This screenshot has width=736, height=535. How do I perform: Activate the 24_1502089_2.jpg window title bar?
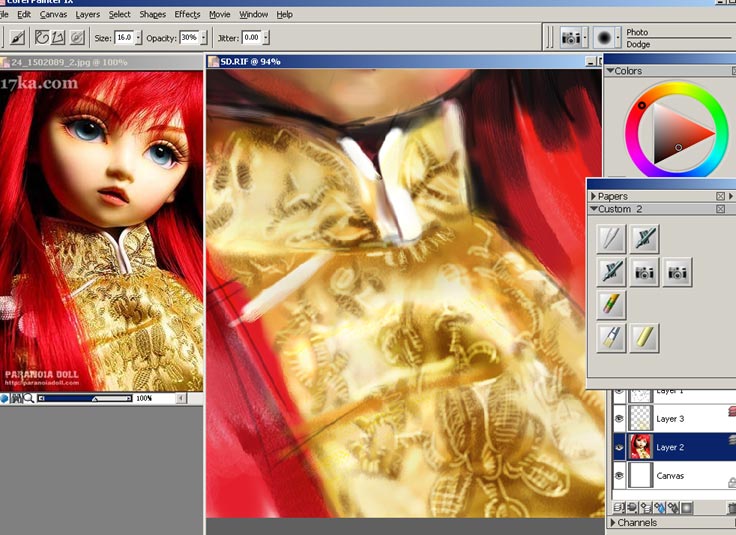pyautogui.click(x=102, y=62)
